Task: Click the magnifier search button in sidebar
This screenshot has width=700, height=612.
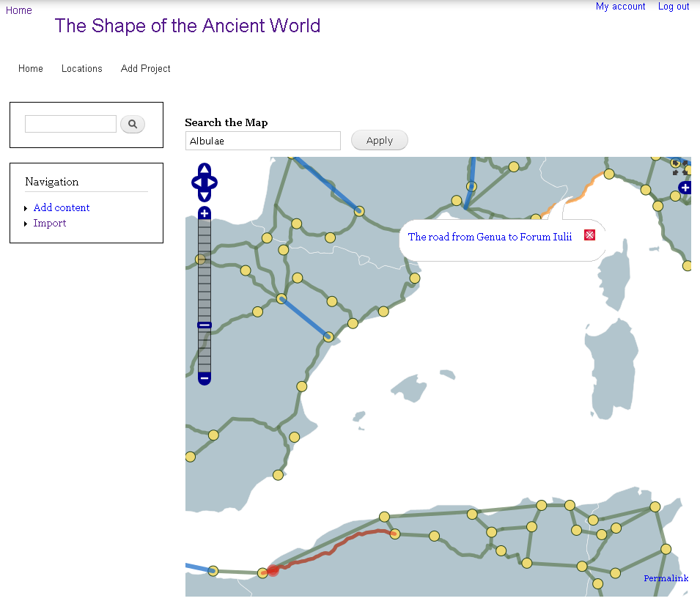Action: pos(133,124)
